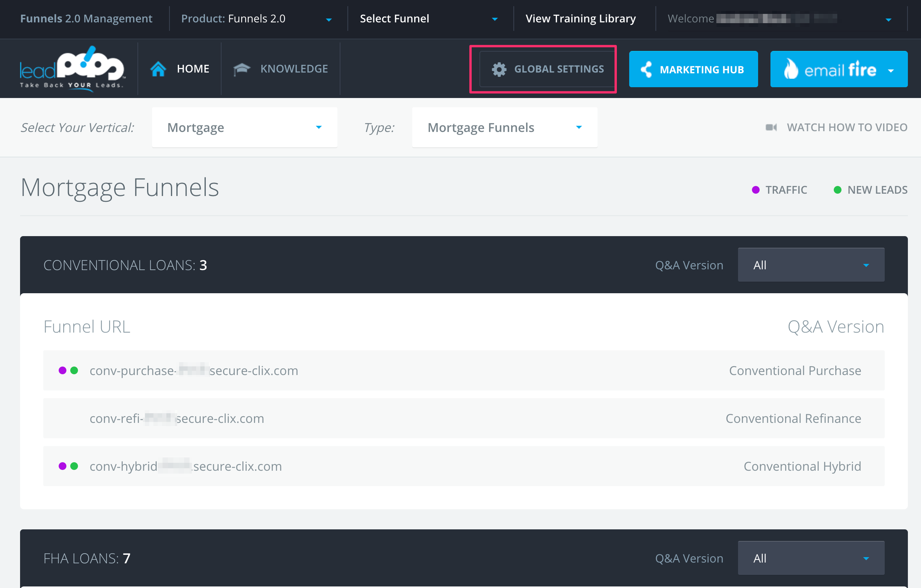
Task: Click the Mortgage Funnels page title
Action: (120, 188)
